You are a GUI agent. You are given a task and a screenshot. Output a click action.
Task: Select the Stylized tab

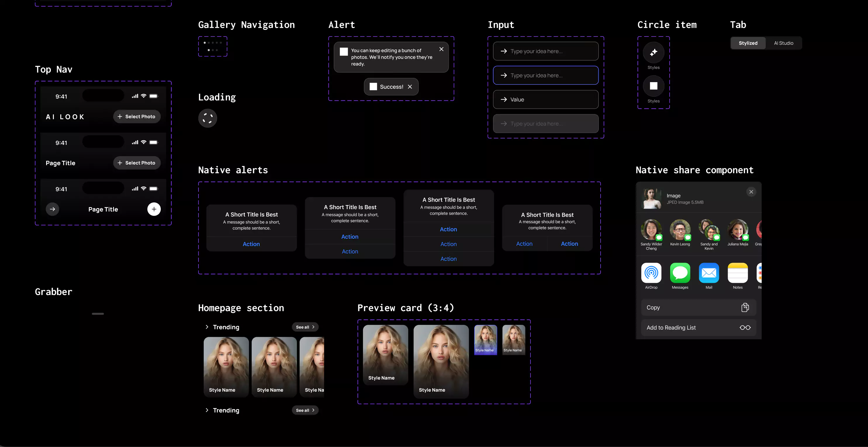(748, 43)
